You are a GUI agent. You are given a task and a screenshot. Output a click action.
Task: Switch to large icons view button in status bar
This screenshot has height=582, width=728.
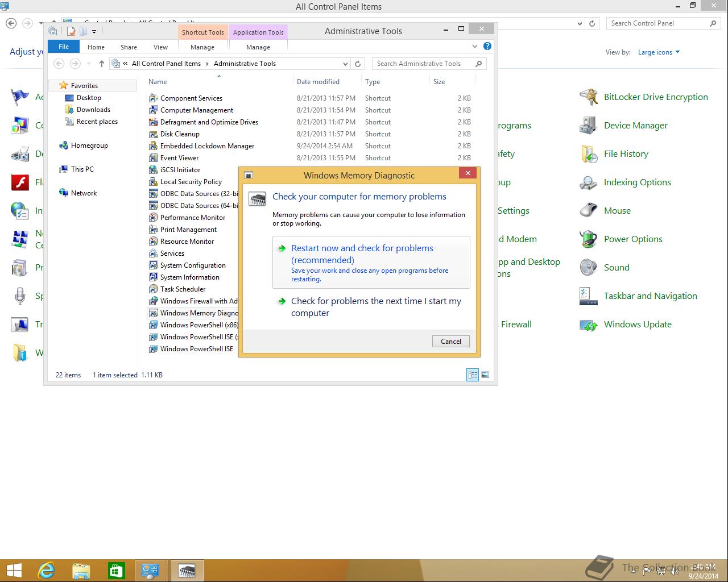pyautogui.click(x=485, y=375)
